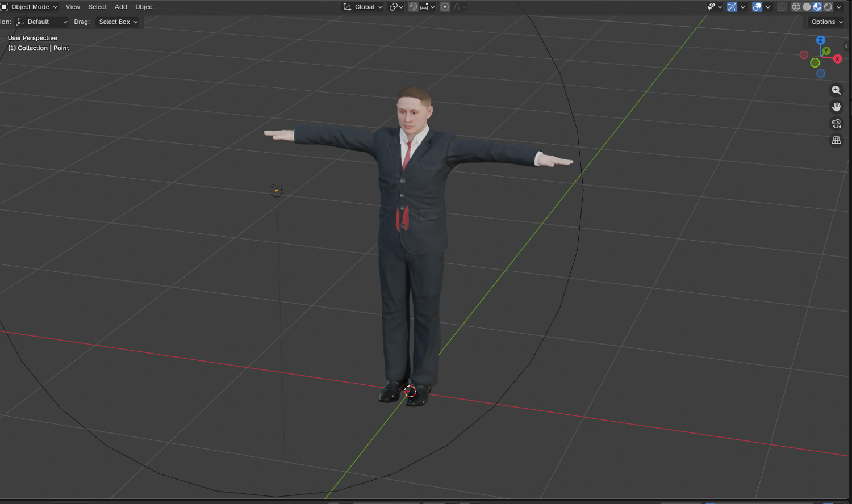Open Global transform orientation dropdown
Image resolution: width=852 pixels, height=504 pixels.
(362, 7)
